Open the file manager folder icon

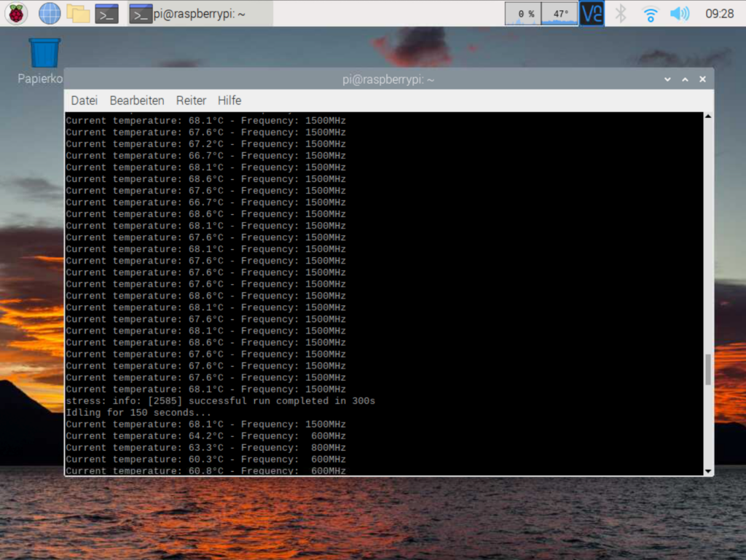78,13
